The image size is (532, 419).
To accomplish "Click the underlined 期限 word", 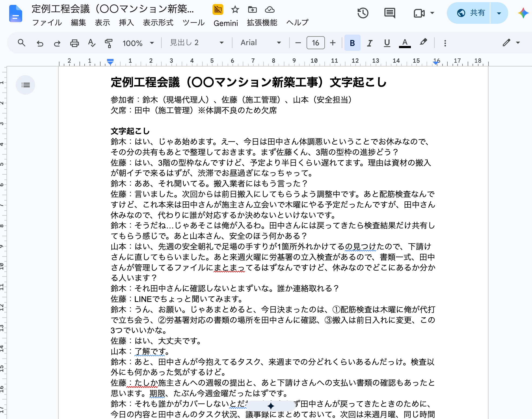I will click(x=157, y=393).
